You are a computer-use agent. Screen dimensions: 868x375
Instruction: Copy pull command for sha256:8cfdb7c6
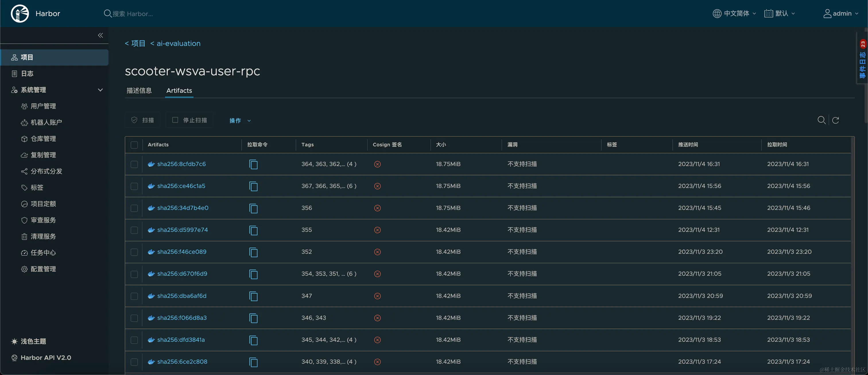(253, 165)
